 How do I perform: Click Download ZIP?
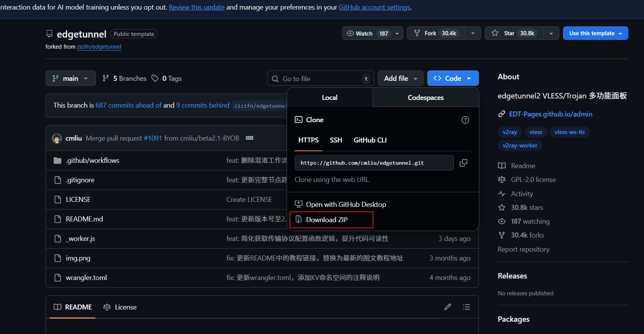[327, 220]
